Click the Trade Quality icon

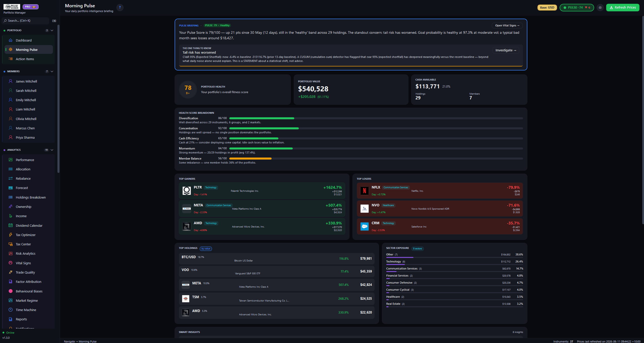pos(11,272)
